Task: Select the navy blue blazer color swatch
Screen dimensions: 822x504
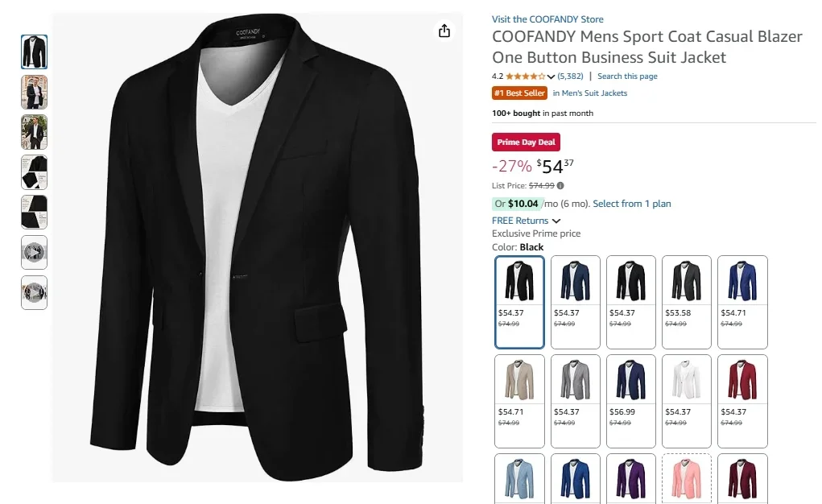Action: pos(575,302)
